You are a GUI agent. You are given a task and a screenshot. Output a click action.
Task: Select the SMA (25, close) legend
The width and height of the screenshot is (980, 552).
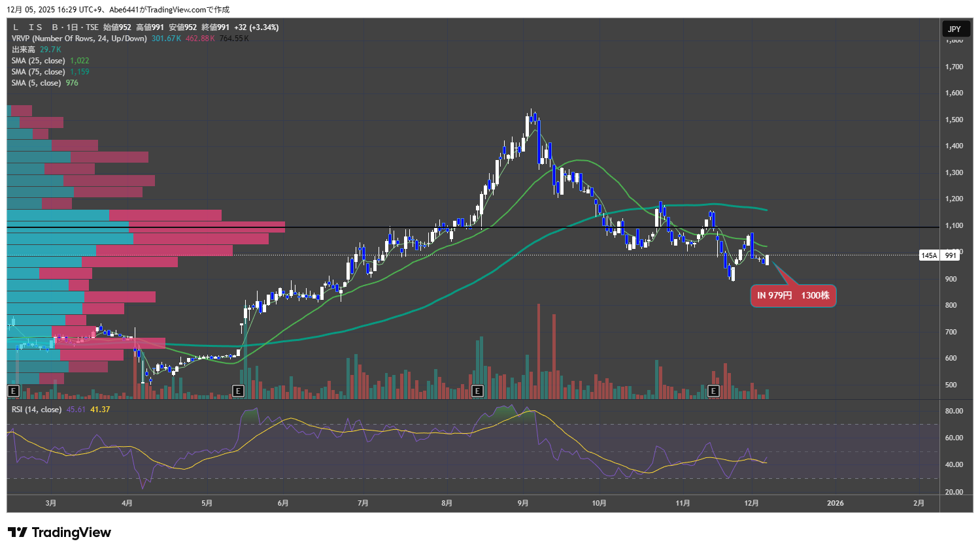[38, 61]
